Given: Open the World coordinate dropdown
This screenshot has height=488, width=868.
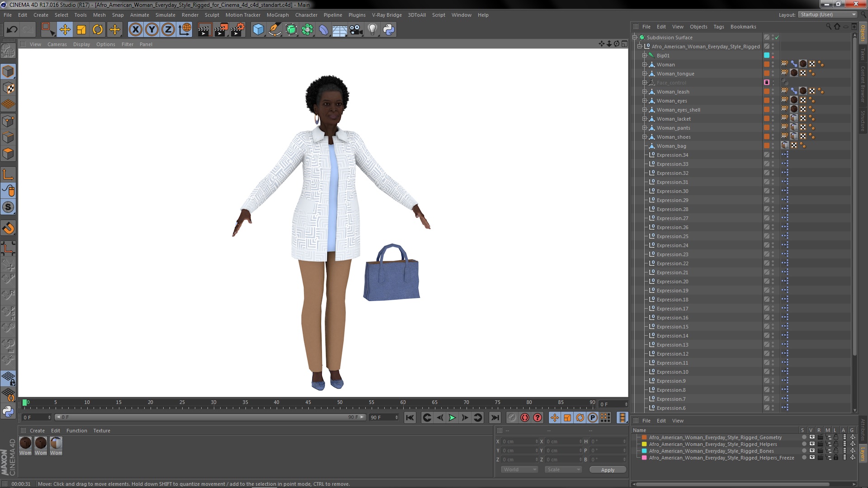Looking at the screenshot, I should tap(519, 469).
